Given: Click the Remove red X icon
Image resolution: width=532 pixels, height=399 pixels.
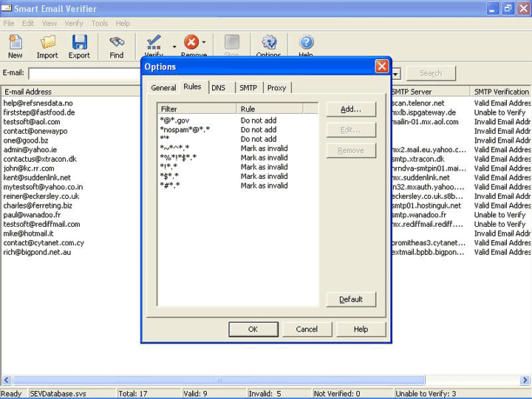Looking at the screenshot, I should coord(191,42).
